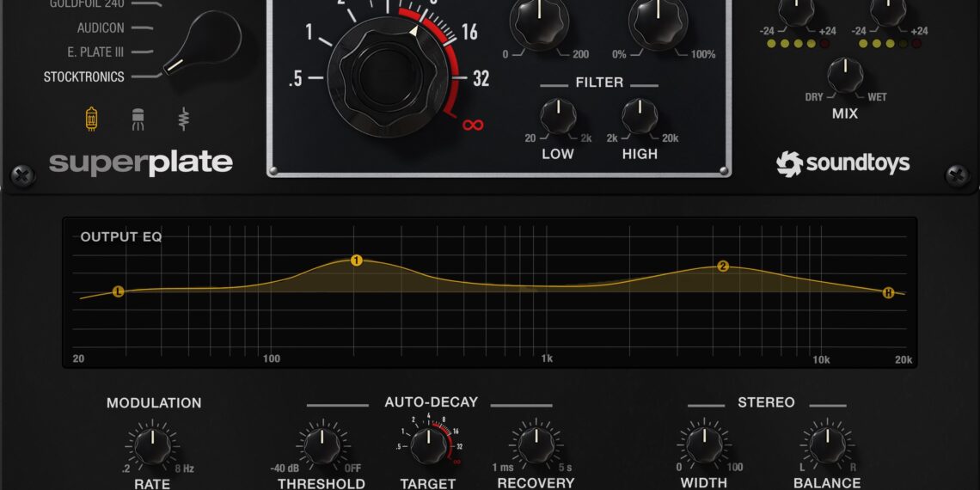This screenshot has width=980, height=490.
Task: Select the Goldfoil 240 plate model
Action: 87,3
